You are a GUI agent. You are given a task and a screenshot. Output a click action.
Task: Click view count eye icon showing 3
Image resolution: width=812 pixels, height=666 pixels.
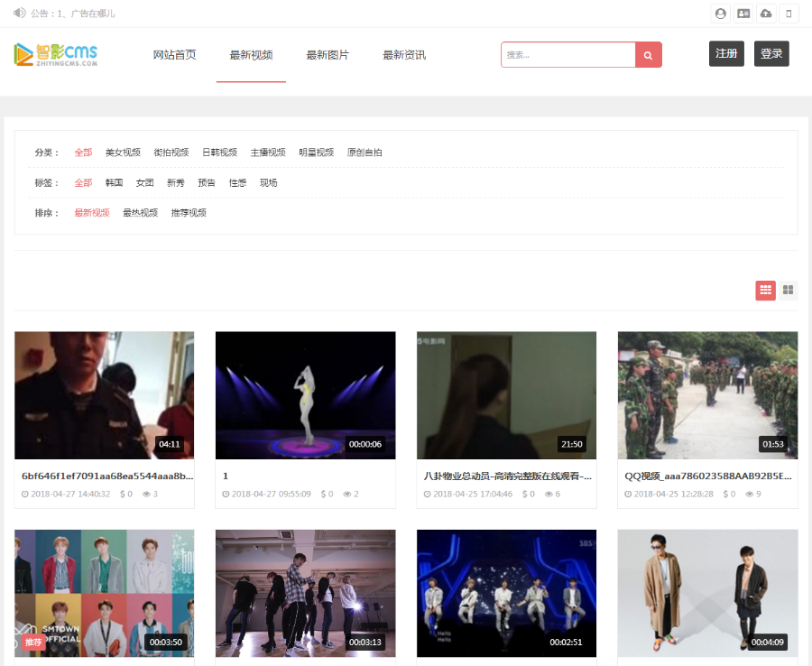coord(146,494)
